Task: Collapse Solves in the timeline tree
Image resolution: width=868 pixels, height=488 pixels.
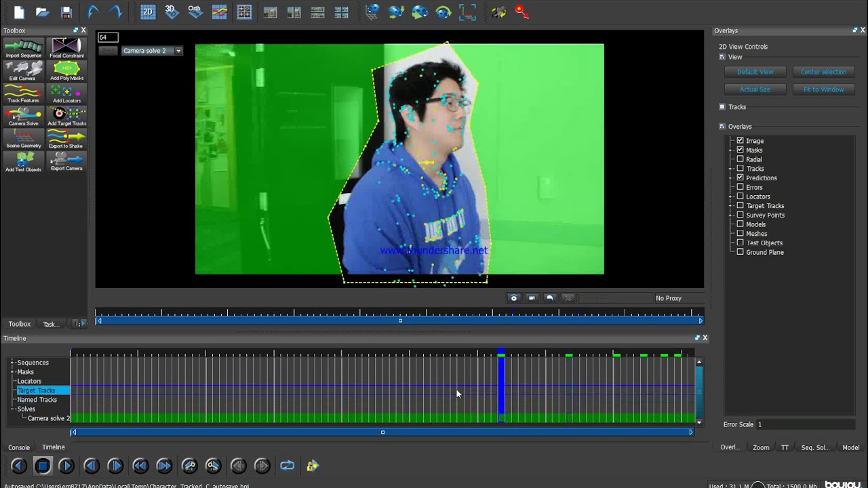Action: click(12, 409)
